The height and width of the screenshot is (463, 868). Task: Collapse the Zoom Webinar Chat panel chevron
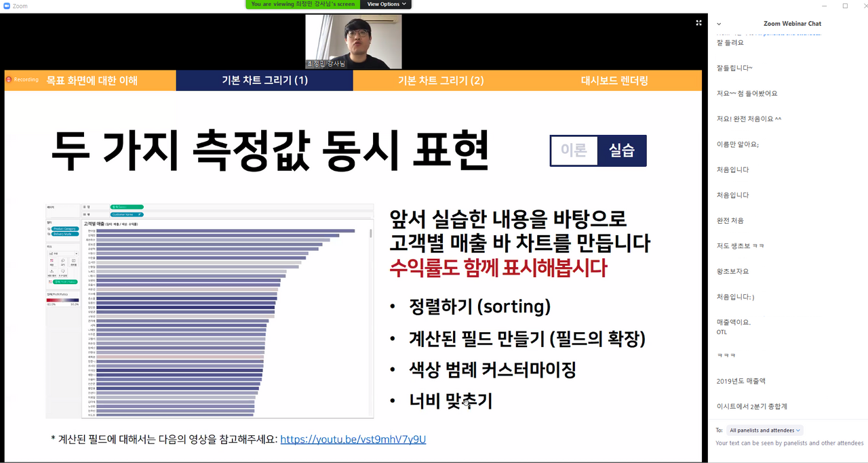coord(719,24)
